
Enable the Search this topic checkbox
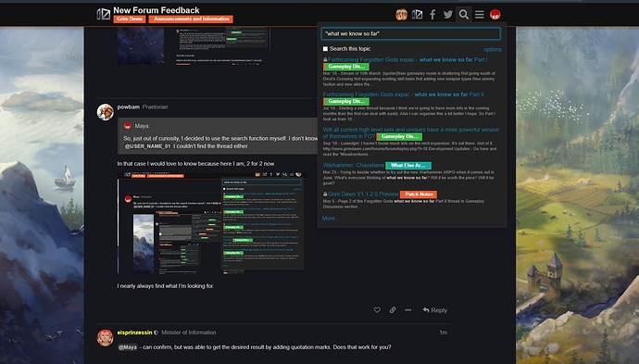pyautogui.click(x=325, y=49)
